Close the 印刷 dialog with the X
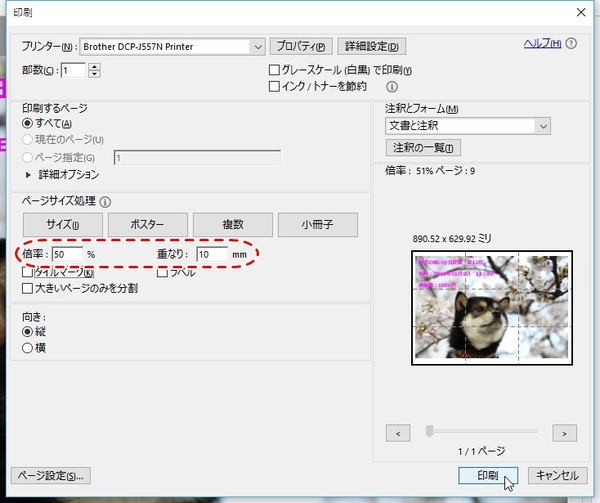The image size is (600, 503). pos(581,13)
